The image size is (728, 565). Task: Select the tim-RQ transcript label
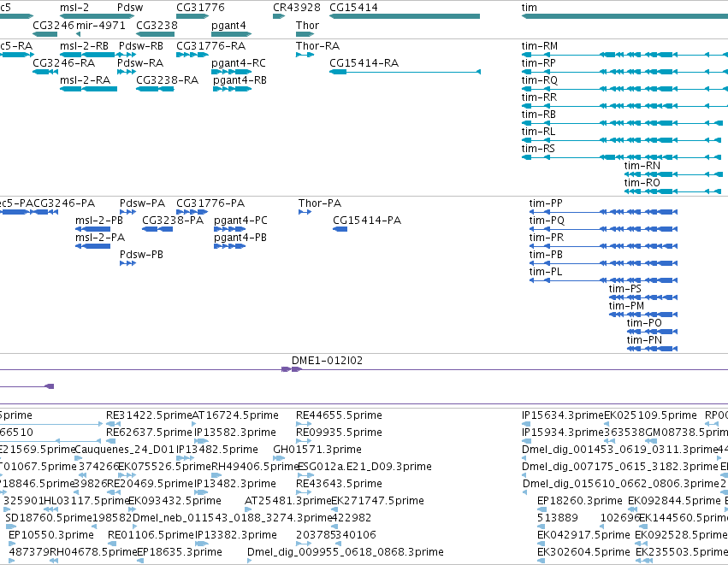tap(540, 80)
